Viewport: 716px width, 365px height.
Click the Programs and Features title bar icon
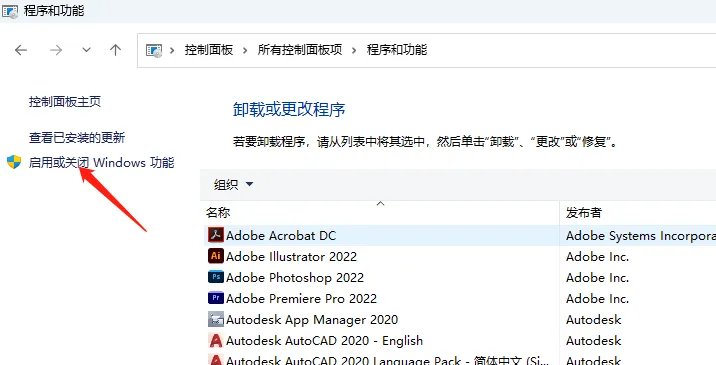pos(10,11)
